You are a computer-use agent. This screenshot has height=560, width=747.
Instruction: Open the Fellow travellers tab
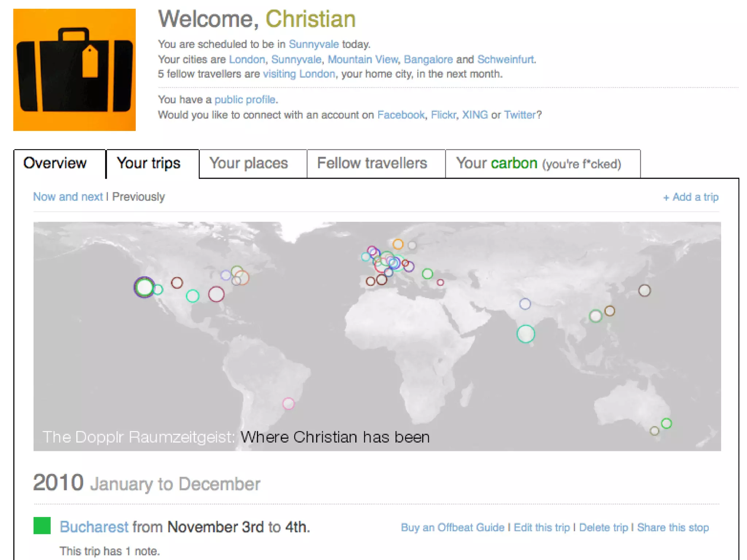pos(372,163)
